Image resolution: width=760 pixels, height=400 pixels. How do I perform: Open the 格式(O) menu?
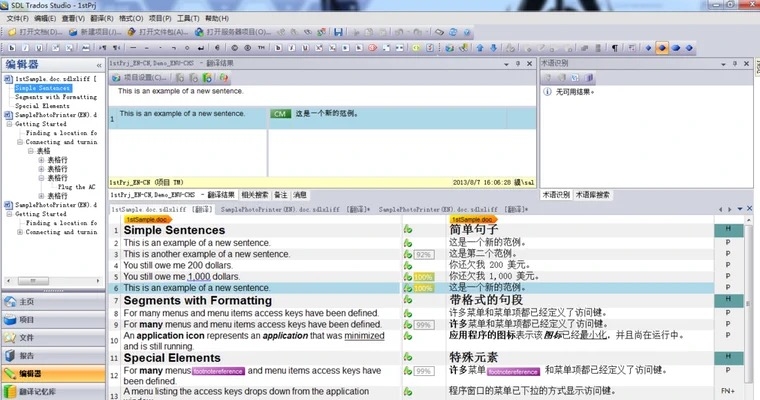point(131,18)
